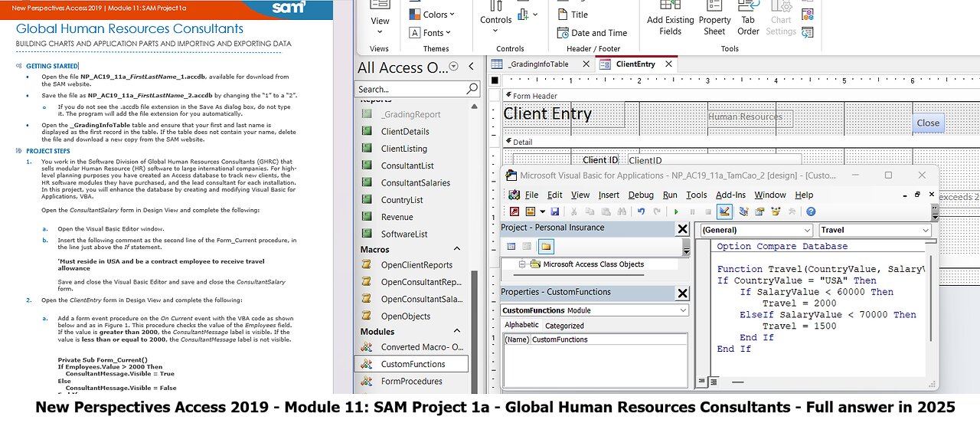Toggle Design Mode in VBA toolbar
This screenshot has height=423, width=980.
click(x=724, y=211)
